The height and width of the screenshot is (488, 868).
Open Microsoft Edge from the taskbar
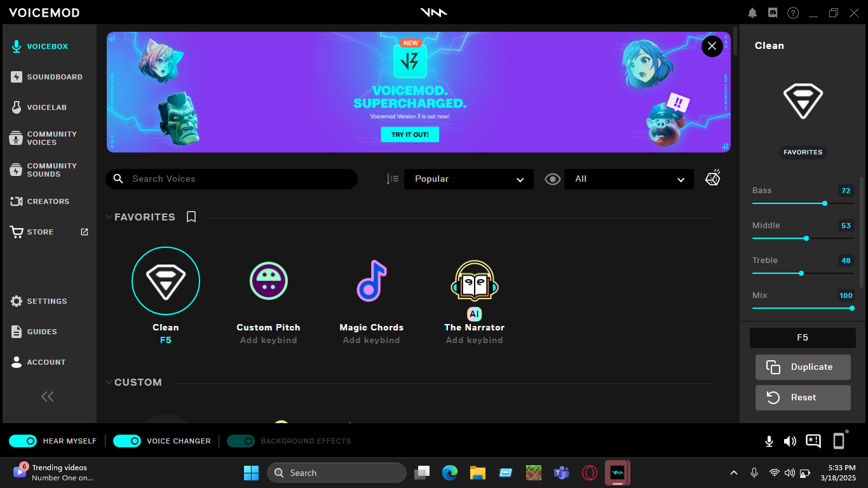click(450, 473)
